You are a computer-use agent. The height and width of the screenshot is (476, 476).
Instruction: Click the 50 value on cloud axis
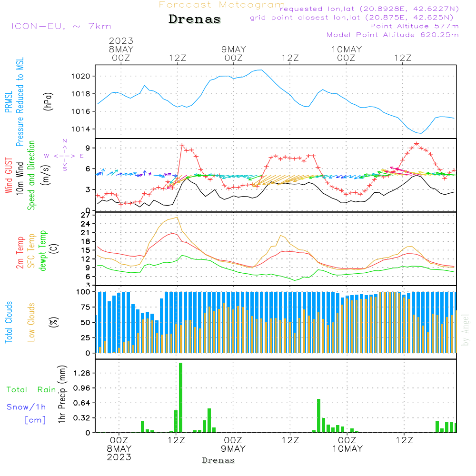point(86,322)
